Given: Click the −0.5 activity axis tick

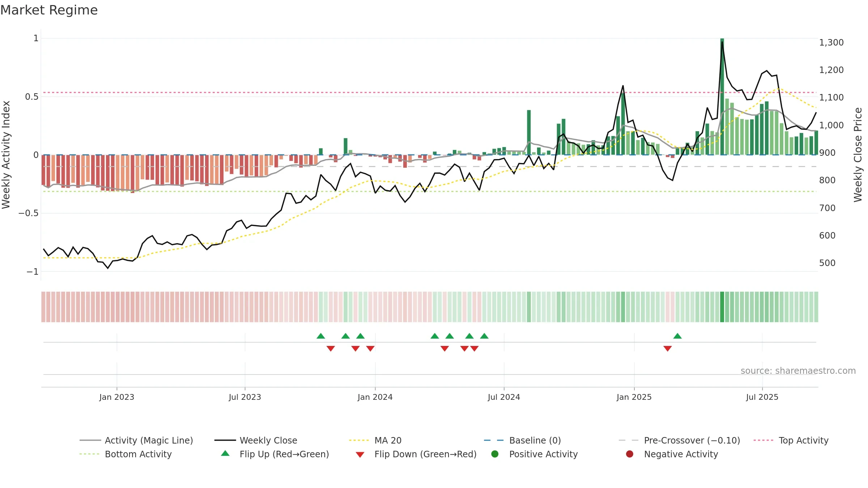Looking at the screenshot, I should click(29, 213).
